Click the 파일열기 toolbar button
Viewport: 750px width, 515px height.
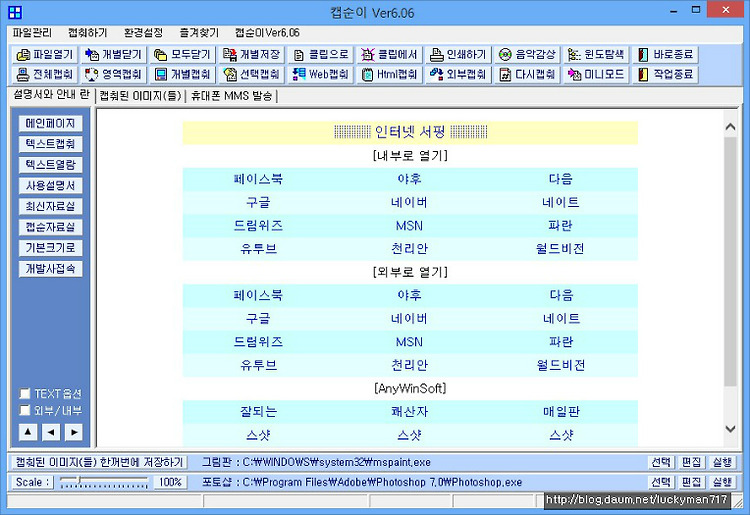(44, 55)
